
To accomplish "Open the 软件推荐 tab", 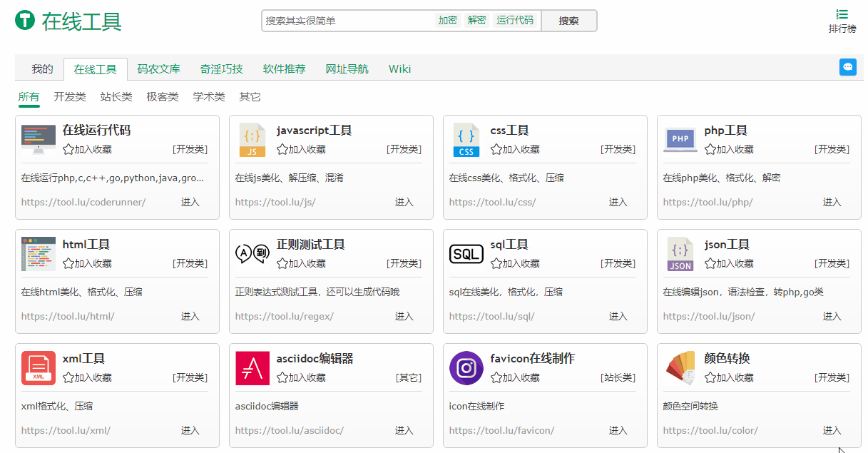I will coord(285,69).
